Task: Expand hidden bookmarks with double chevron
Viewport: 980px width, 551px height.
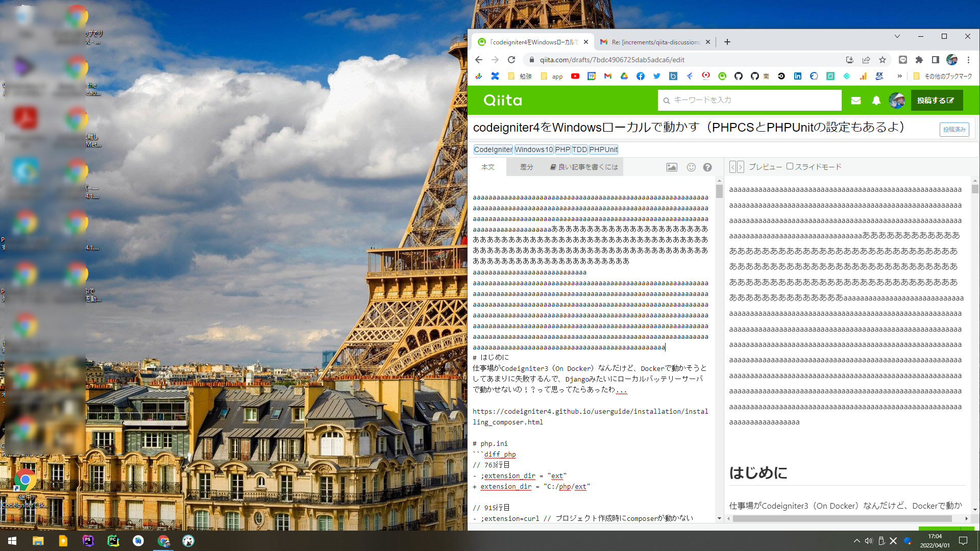Action: [x=900, y=76]
